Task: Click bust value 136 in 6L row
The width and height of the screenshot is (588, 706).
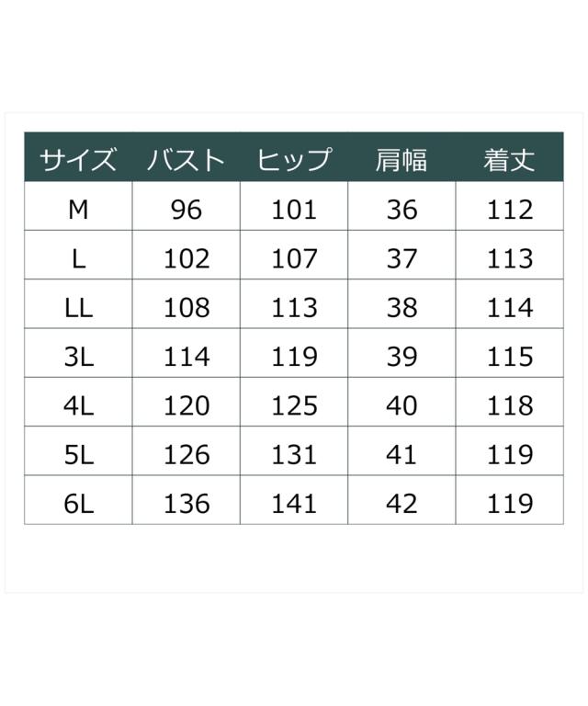Action: tap(187, 504)
